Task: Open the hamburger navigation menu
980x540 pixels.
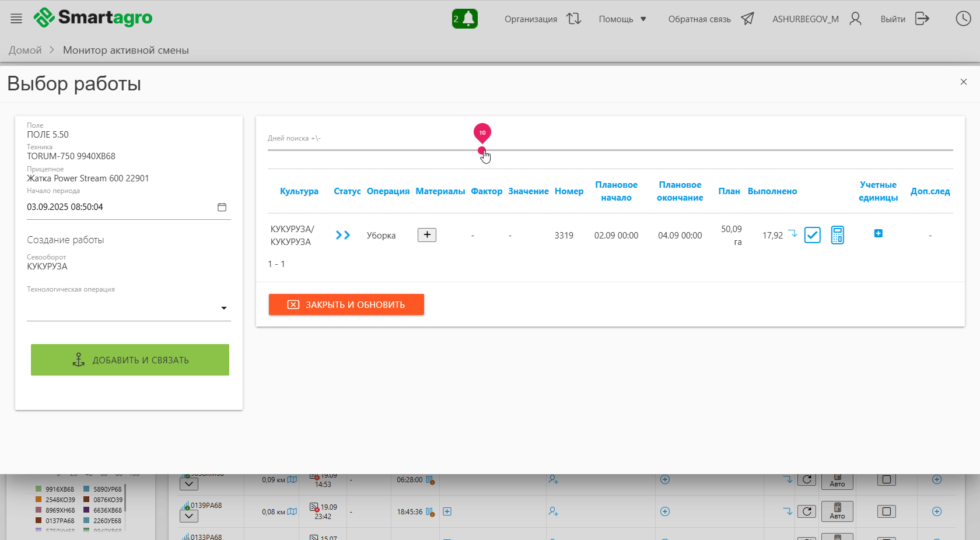Action: click(x=16, y=19)
